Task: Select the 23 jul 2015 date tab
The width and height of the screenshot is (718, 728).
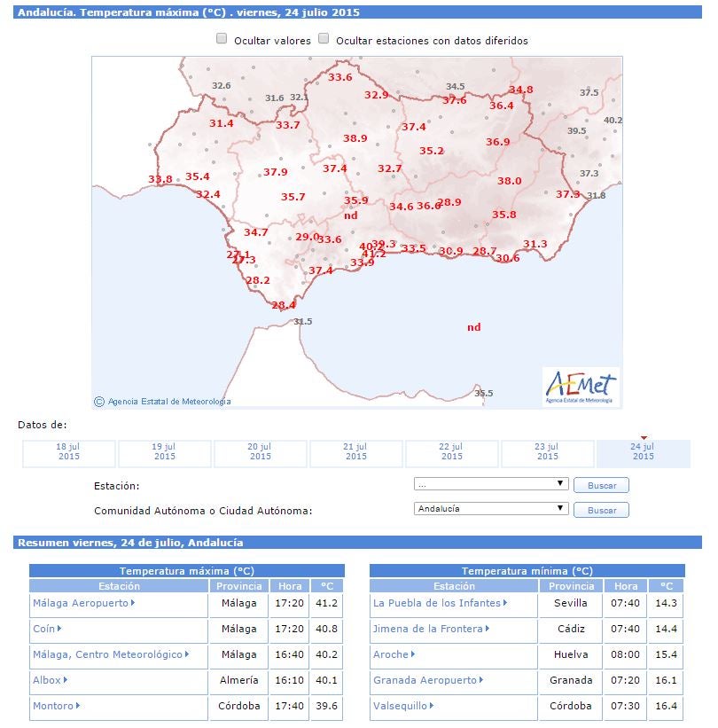Action: click(548, 453)
